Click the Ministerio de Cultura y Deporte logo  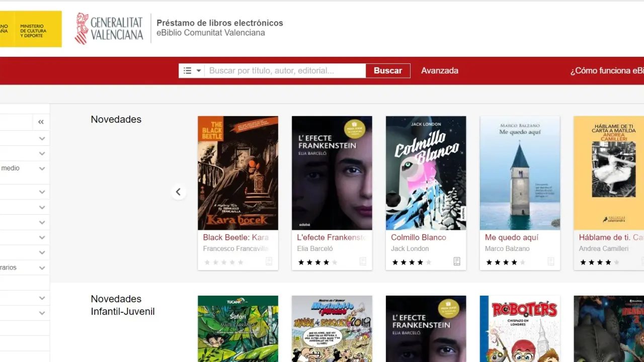point(30,29)
